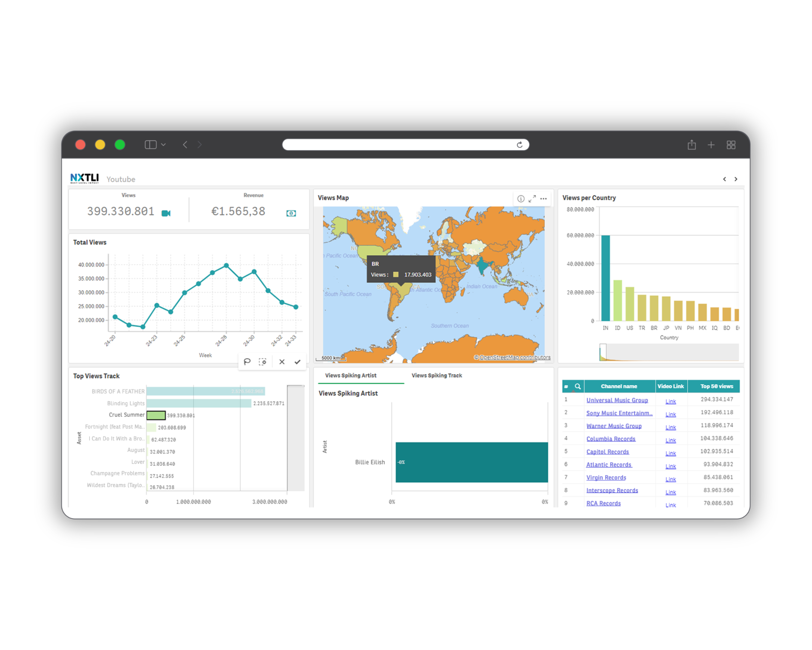
Task: Click the peak point at week 24-28
Action: point(226,266)
